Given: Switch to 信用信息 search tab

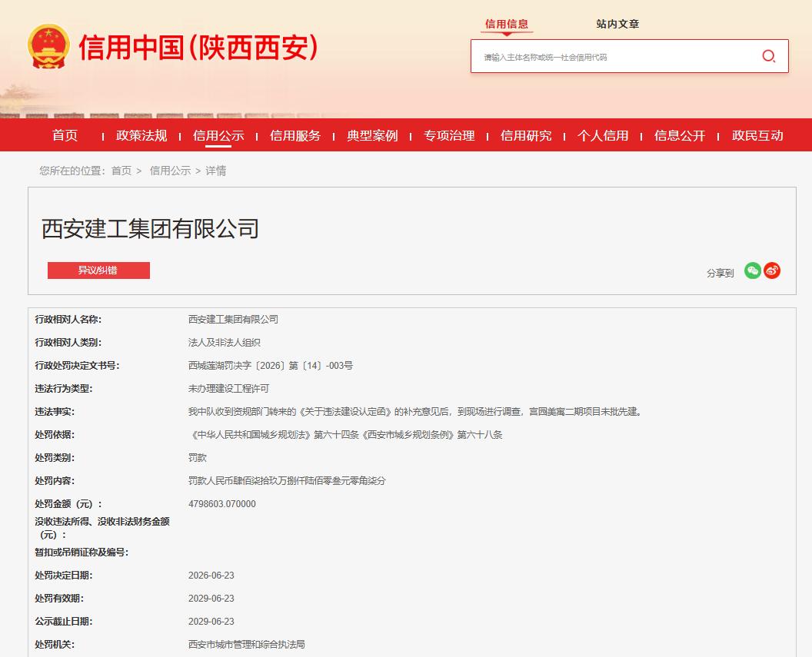Looking at the screenshot, I should [507, 25].
